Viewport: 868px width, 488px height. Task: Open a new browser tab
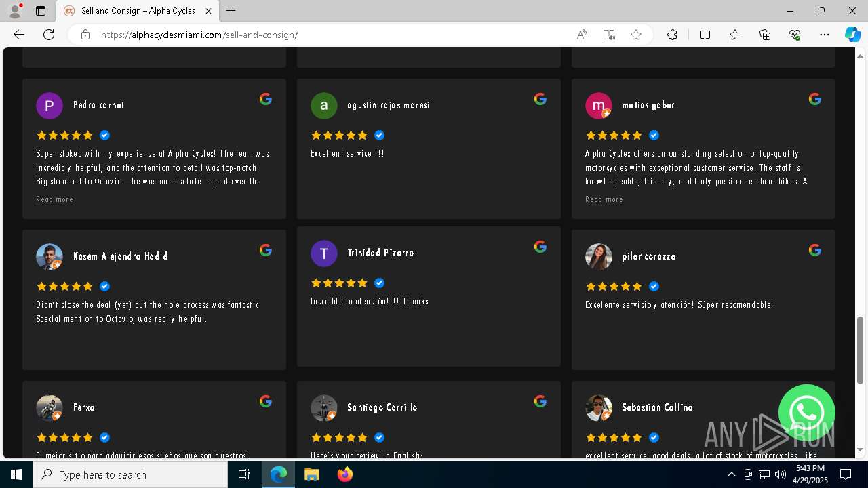click(x=231, y=11)
